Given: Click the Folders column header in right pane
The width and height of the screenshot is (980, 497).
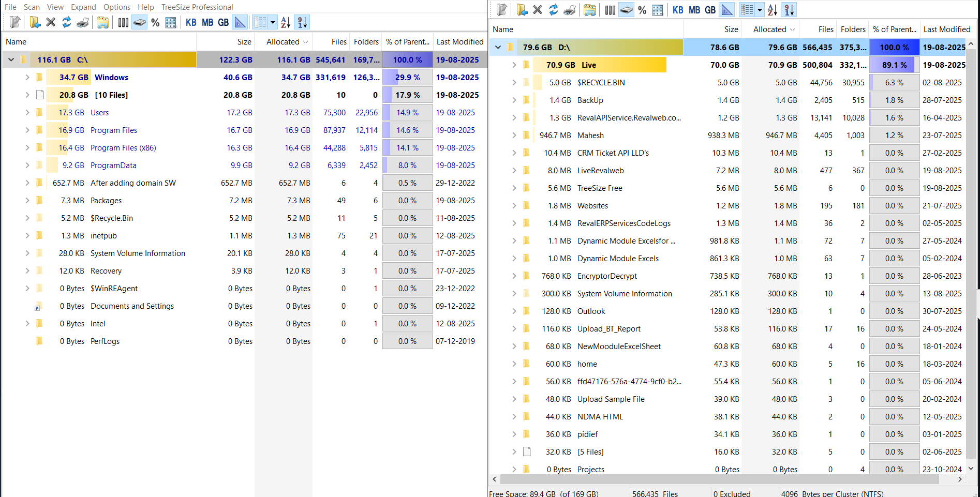Looking at the screenshot, I should [853, 29].
